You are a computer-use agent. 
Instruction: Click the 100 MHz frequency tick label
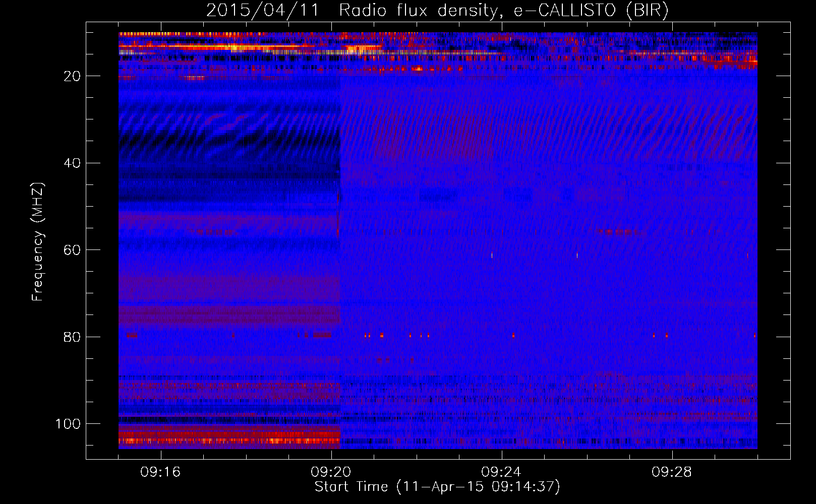point(68,424)
